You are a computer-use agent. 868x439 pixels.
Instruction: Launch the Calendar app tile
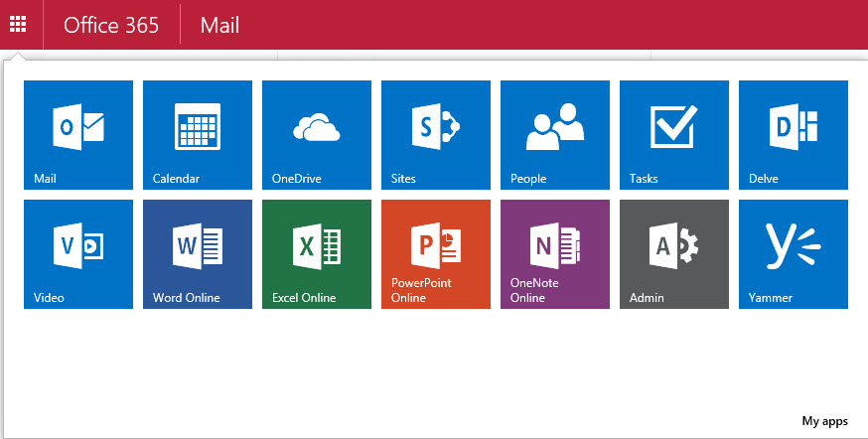click(x=197, y=134)
